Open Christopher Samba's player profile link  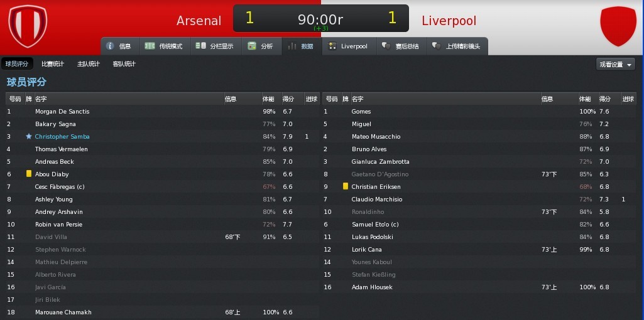point(62,137)
